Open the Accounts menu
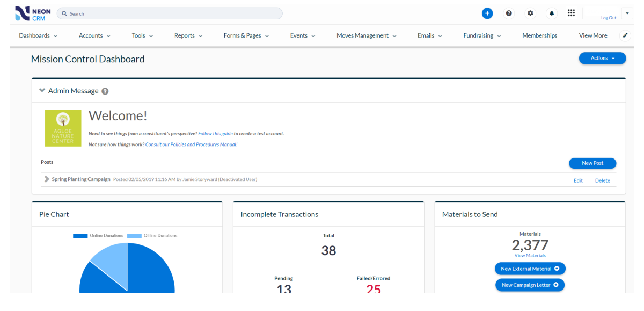 (x=95, y=35)
